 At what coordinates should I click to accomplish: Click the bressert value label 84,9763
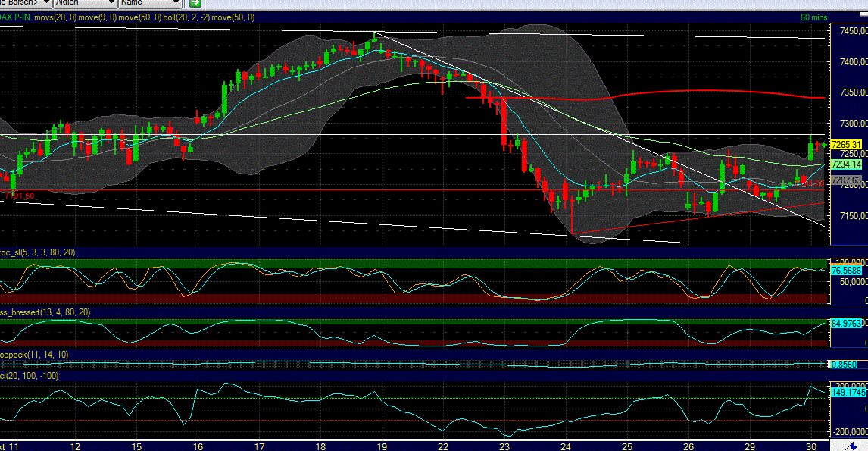tap(846, 324)
